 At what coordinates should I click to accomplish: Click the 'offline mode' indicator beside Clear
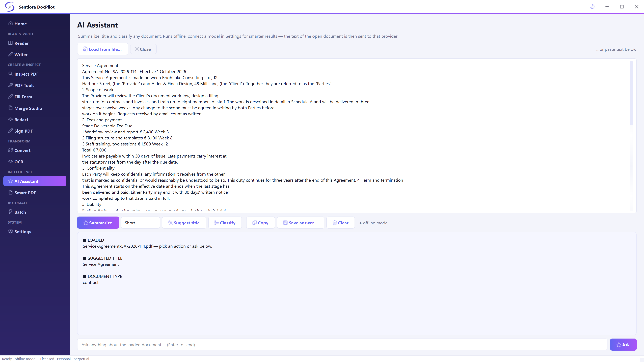click(x=373, y=223)
